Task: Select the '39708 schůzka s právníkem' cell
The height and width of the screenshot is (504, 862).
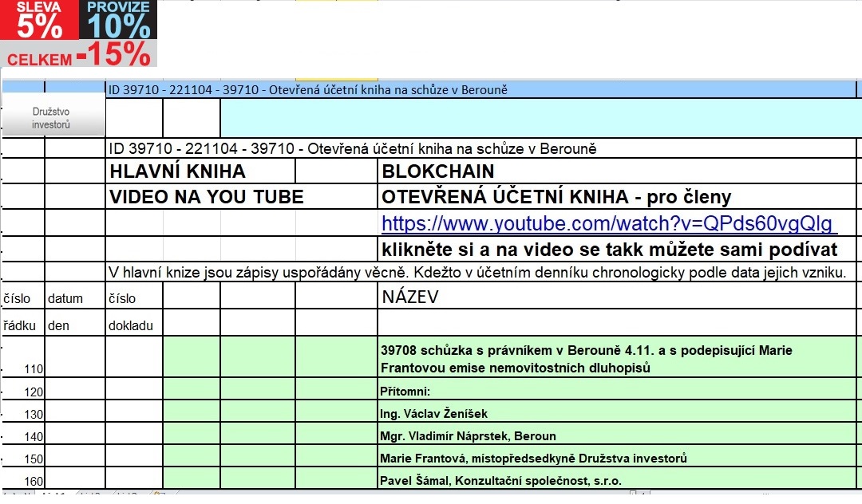Action: (x=617, y=356)
